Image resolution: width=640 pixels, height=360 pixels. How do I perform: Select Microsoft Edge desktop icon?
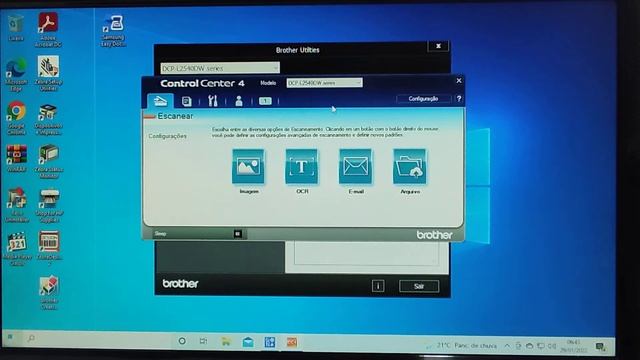(x=16, y=74)
